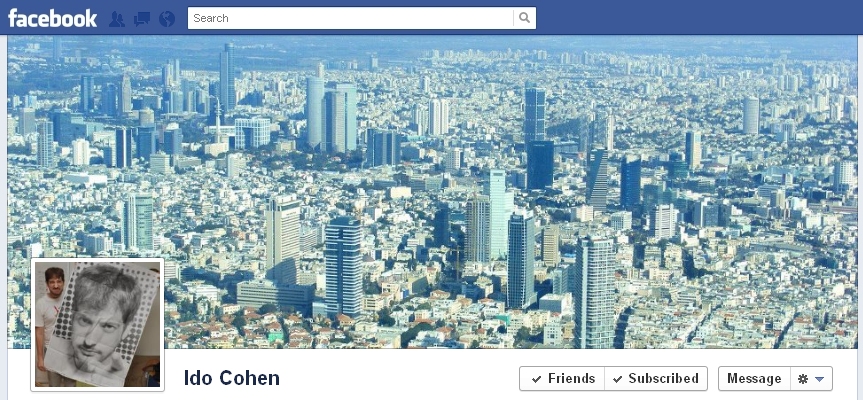Open the Friends button options list
This screenshot has width=863, height=400.
coord(562,379)
